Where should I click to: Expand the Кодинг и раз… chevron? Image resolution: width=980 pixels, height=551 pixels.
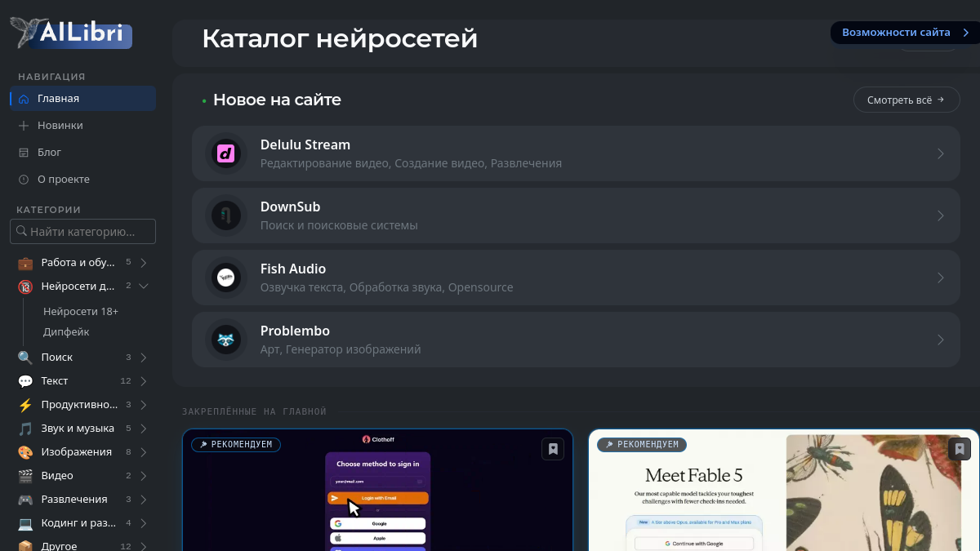[x=144, y=523]
